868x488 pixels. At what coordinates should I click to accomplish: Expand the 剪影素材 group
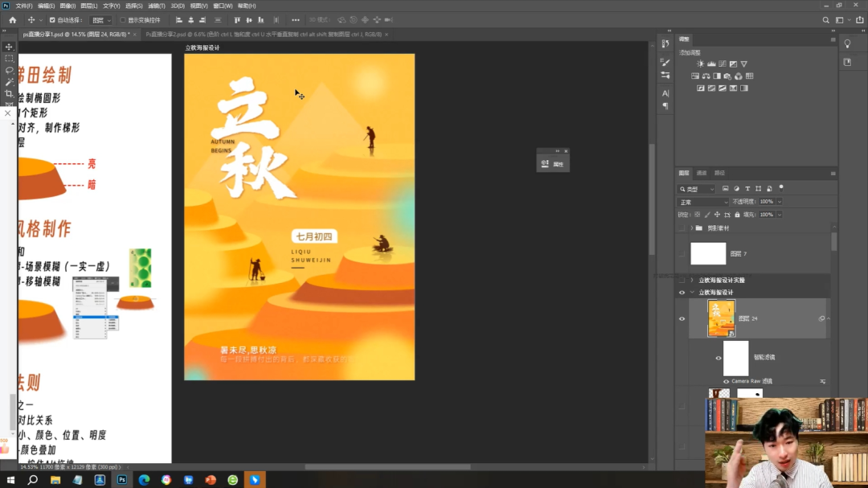pyautogui.click(x=691, y=228)
